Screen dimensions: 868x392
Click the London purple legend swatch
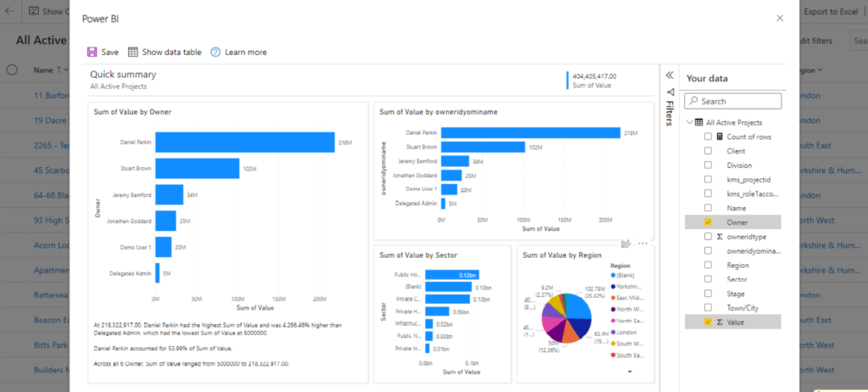tap(613, 332)
